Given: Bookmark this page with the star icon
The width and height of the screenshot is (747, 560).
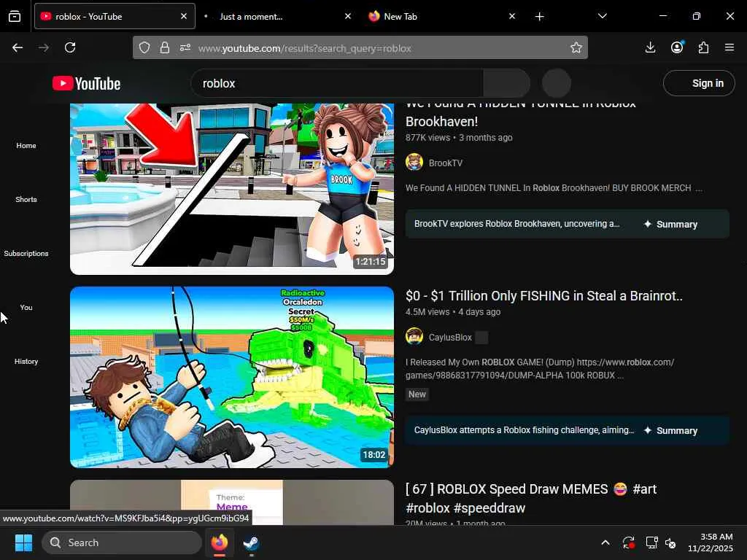Looking at the screenshot, I should click(x=576, y=47).
